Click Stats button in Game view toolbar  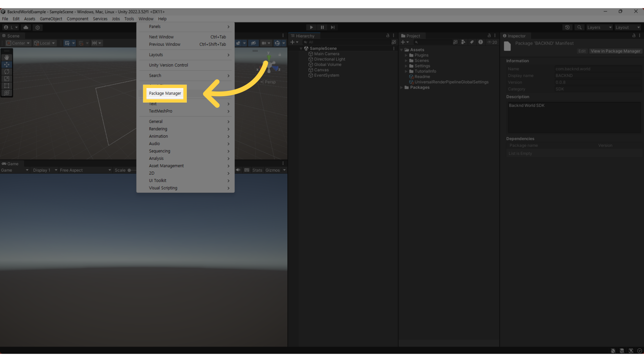257,170
